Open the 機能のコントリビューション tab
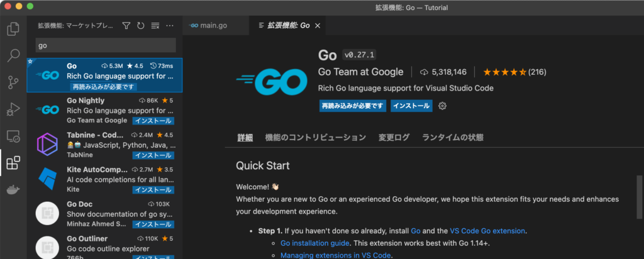Screen dimensions: 644x259 (x=316, y=138)
